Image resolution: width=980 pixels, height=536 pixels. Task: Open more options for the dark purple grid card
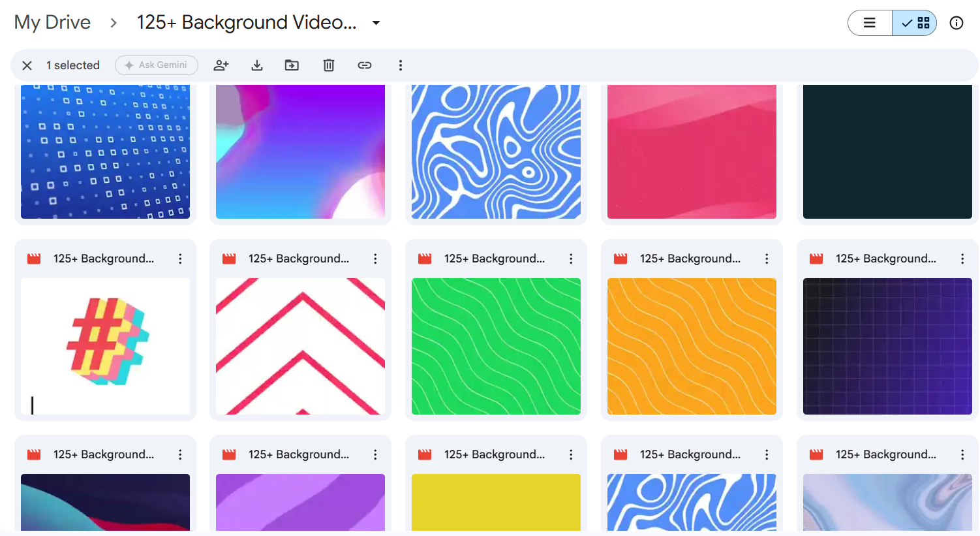click(962, 259)
